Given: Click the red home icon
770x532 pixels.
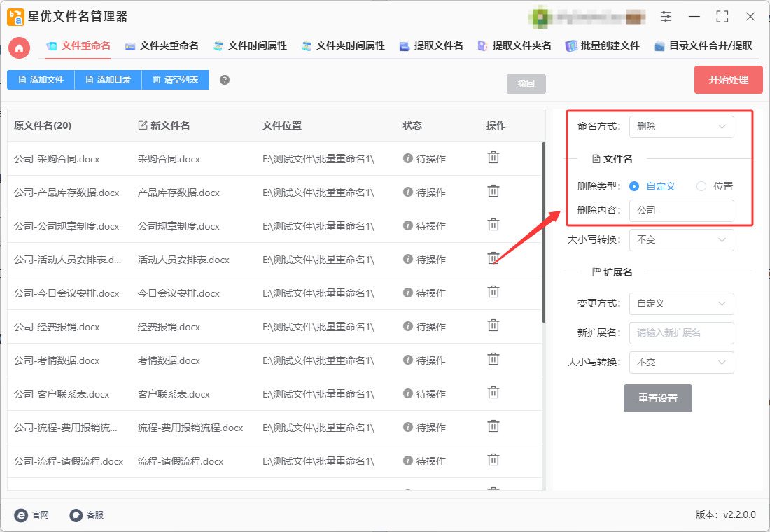Looking at the screenshot, I should coord(19,48).
